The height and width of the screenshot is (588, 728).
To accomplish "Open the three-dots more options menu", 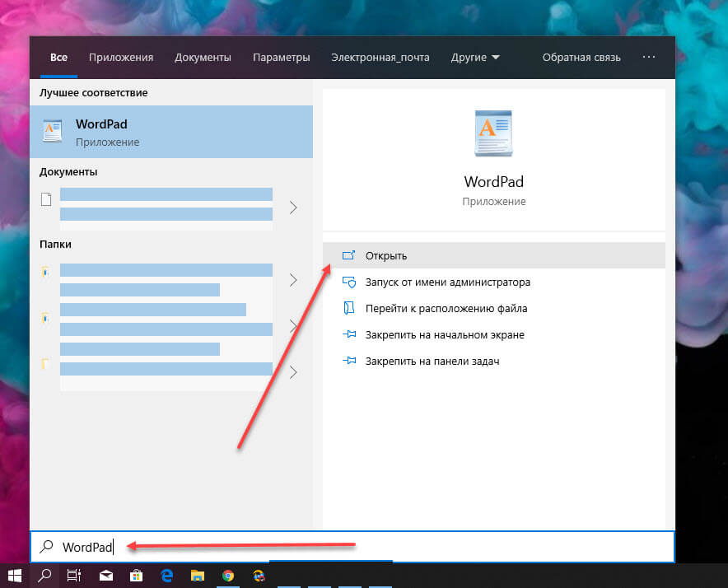I will click(649, 57).
